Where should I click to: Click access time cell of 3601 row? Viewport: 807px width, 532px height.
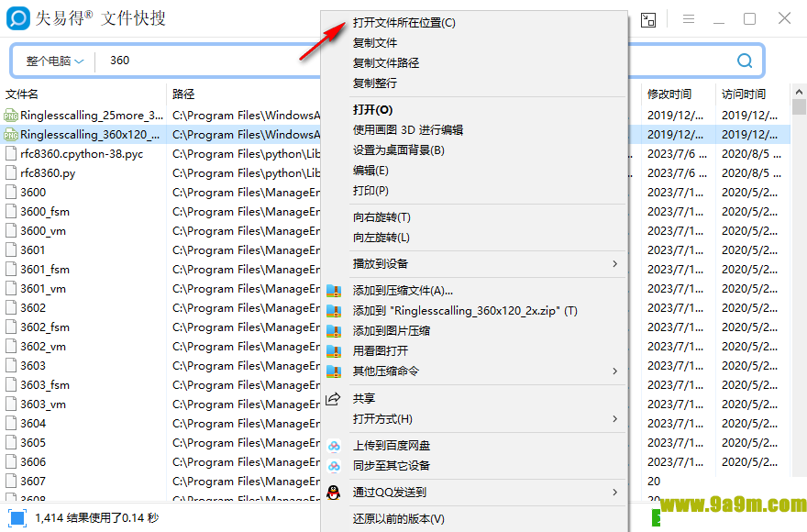[x=749, y=250]
